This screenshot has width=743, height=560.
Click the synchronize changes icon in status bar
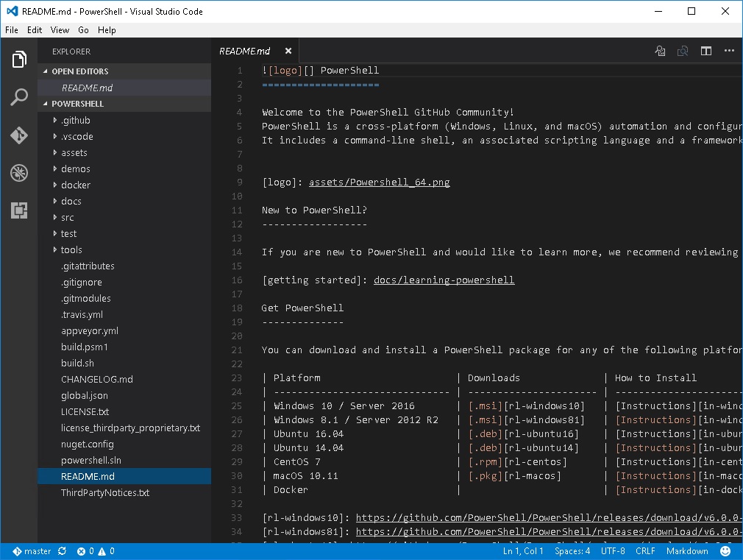pyautogui.click(x=62, y=551)
